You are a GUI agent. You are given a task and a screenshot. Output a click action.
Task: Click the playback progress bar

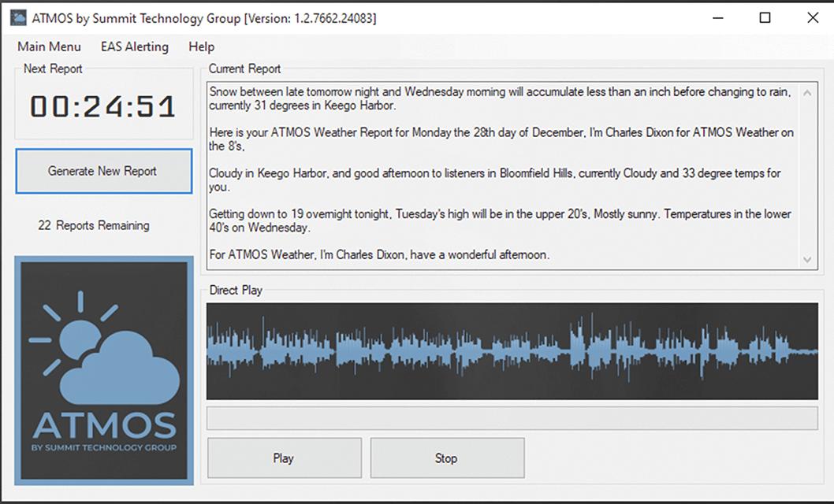512,418
